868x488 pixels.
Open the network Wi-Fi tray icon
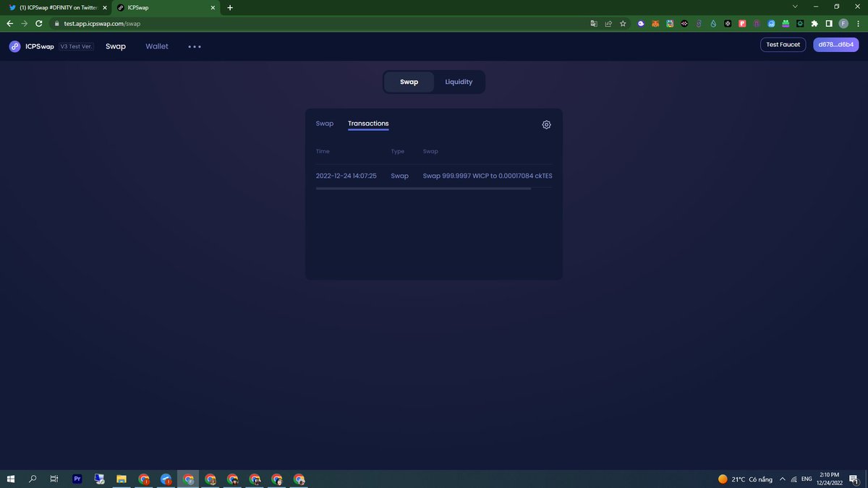794,479
